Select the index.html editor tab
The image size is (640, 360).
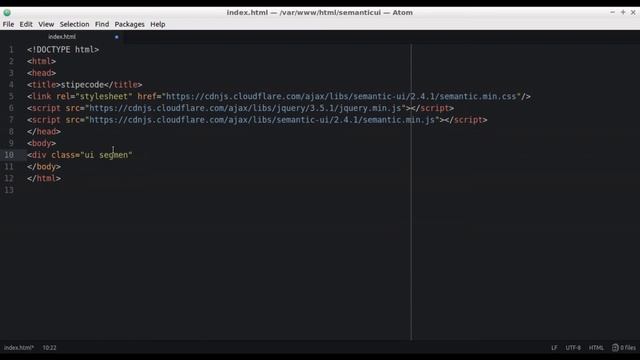point(62,37)
